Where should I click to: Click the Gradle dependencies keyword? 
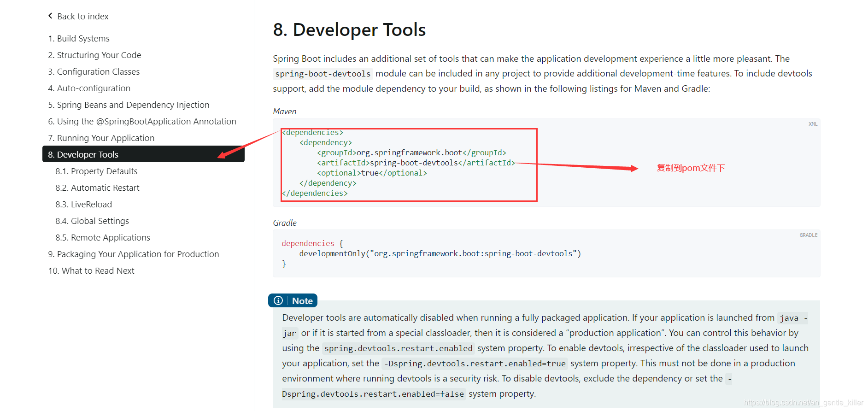308,243
